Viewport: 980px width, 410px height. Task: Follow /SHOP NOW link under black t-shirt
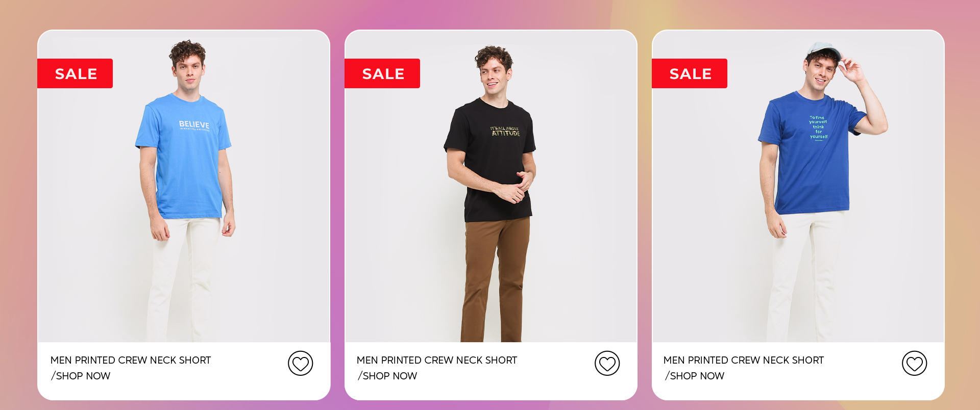coord(387,376)
